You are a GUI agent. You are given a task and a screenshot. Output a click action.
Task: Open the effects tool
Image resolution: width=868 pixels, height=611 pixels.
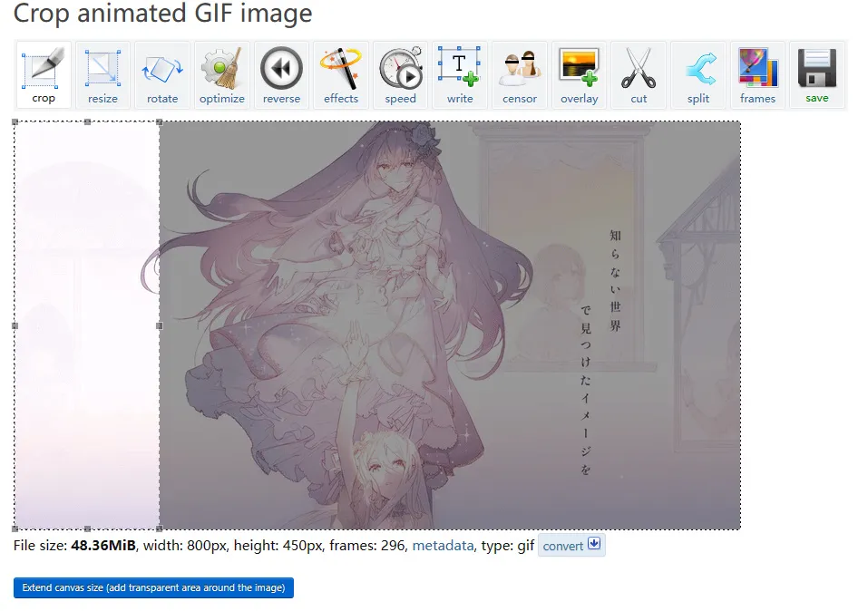click(341, 74)
